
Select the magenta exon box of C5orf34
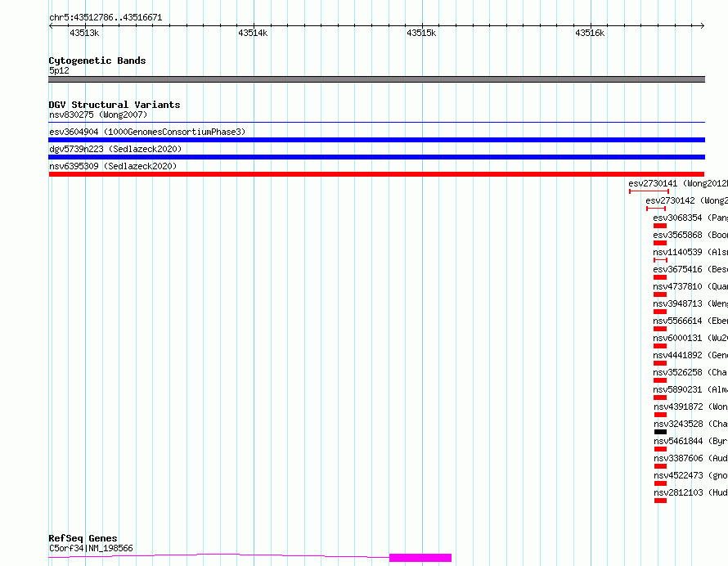(x=420, y=558)
